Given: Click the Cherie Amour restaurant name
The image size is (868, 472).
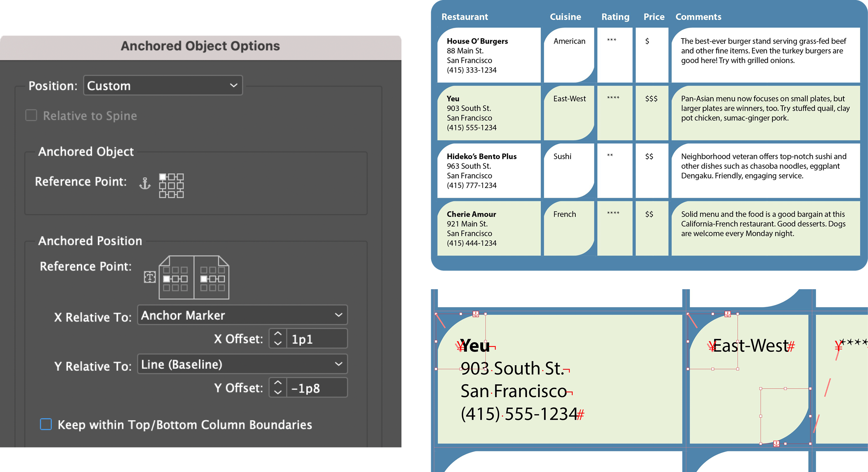Looking at the screenshot, I should [x=471, y=214].
